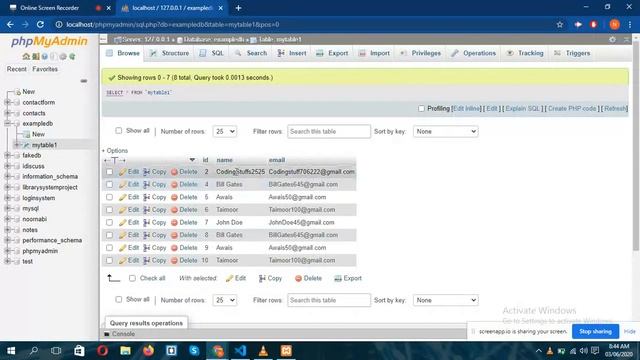Click the phpMyAdmin logo
The width and height of the screenshot is (640, 360).
49,42
